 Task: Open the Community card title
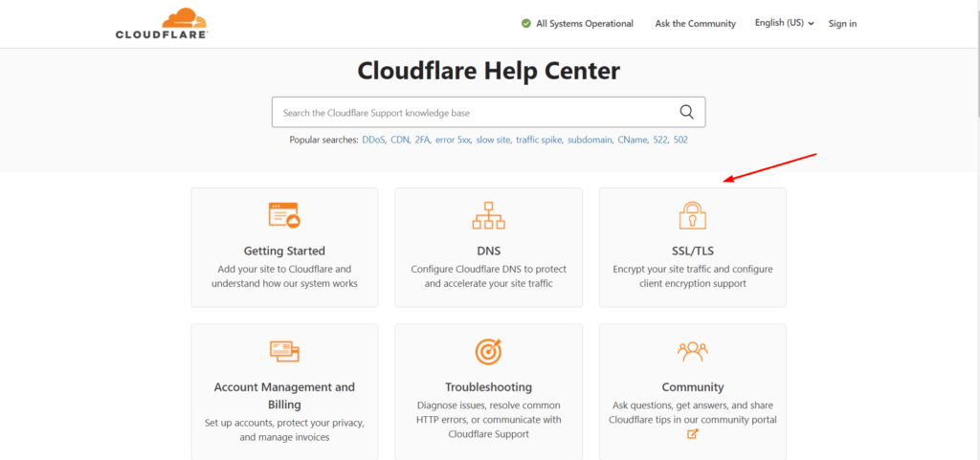coord(693,387)
